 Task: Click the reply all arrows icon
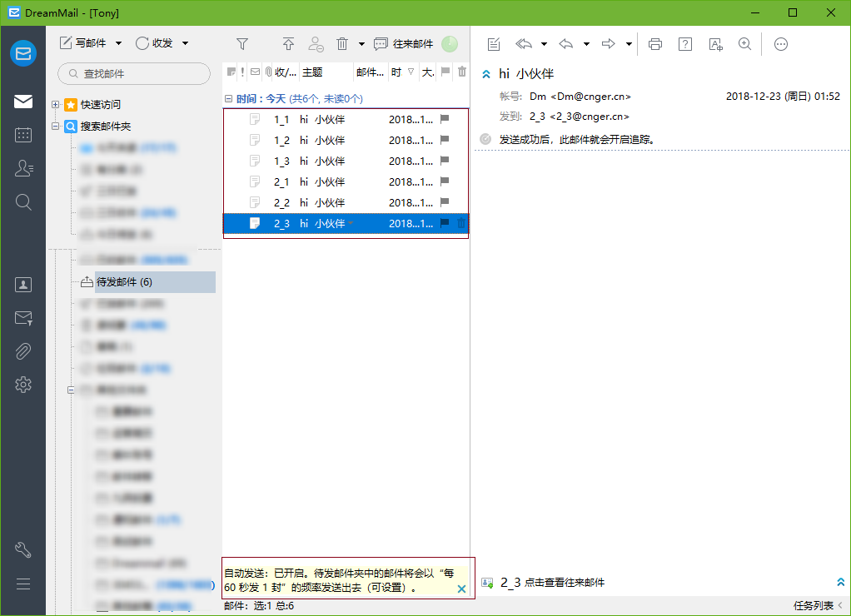click(x=524, y=44)
